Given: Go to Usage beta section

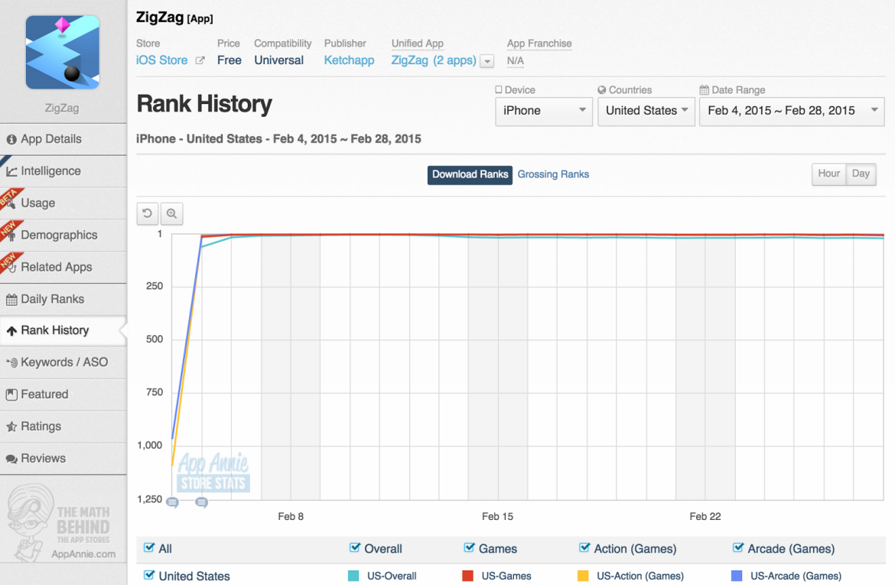Looking at the screenshot, I should tap(63, 203).
